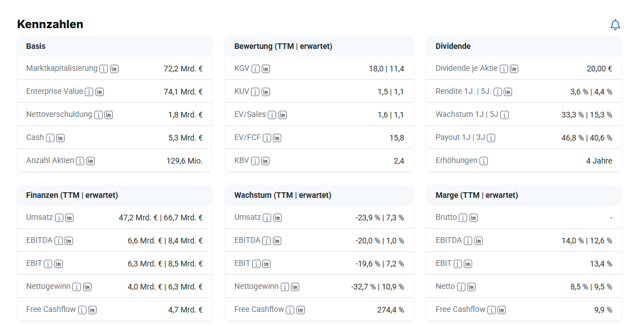
Task: Open chart icon beside Nettoverschuldung
Action: 109,115
